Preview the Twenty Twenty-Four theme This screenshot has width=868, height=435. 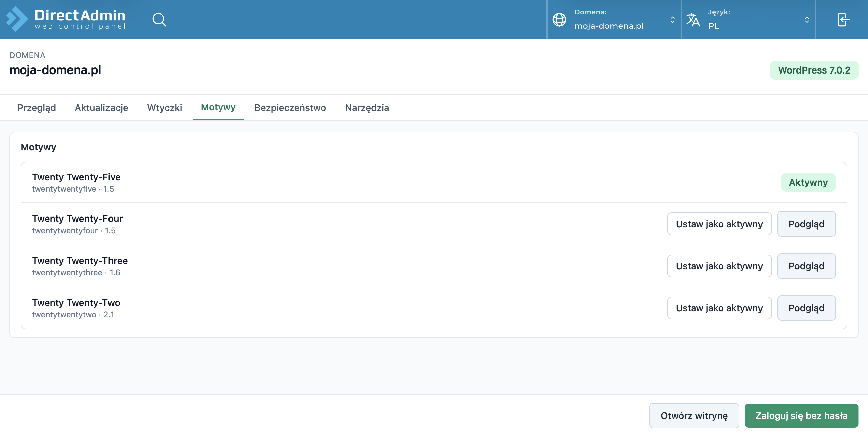coord(806,224)
